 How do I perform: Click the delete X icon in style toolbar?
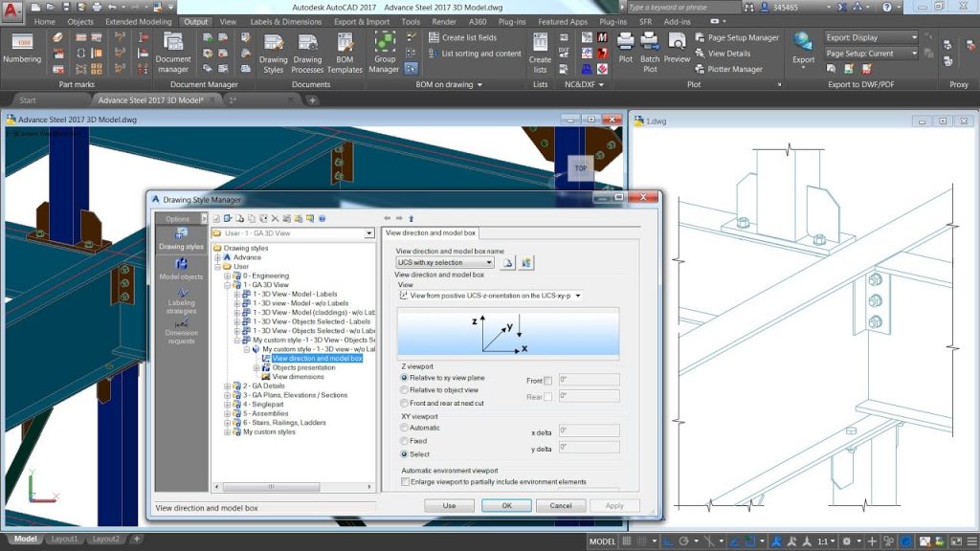coord(275,219)
